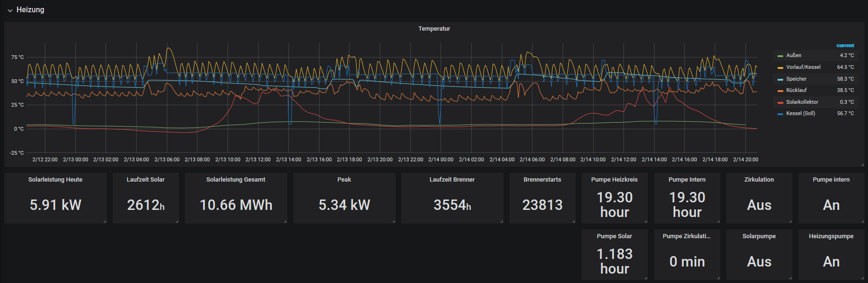Click the 75 °C y-axis label
The height and width of the screenshot is (283, 868).
click(x=17, y=57)
